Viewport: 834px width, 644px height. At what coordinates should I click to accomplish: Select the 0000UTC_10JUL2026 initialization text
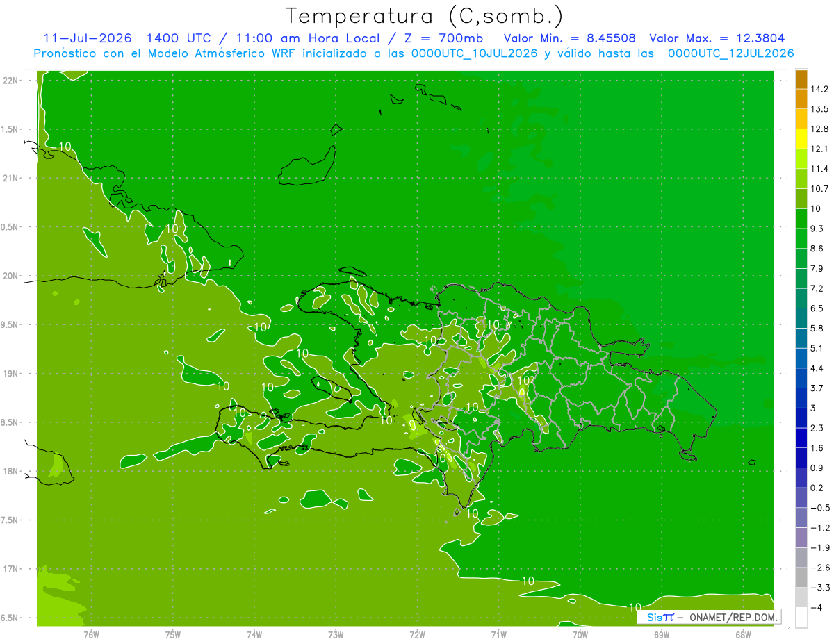[474, 53]
